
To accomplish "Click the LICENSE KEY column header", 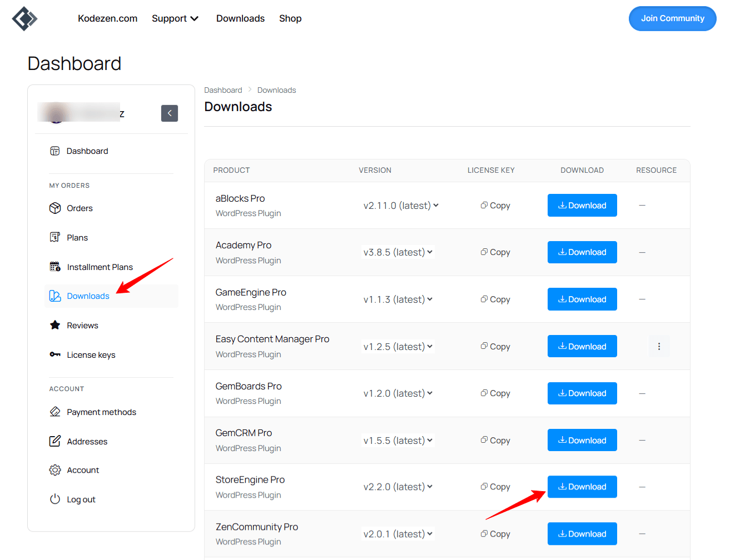I will pos(491,170).
